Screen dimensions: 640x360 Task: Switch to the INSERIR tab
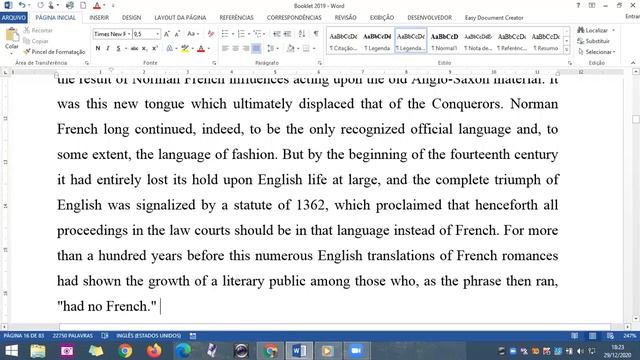point(99,18)
